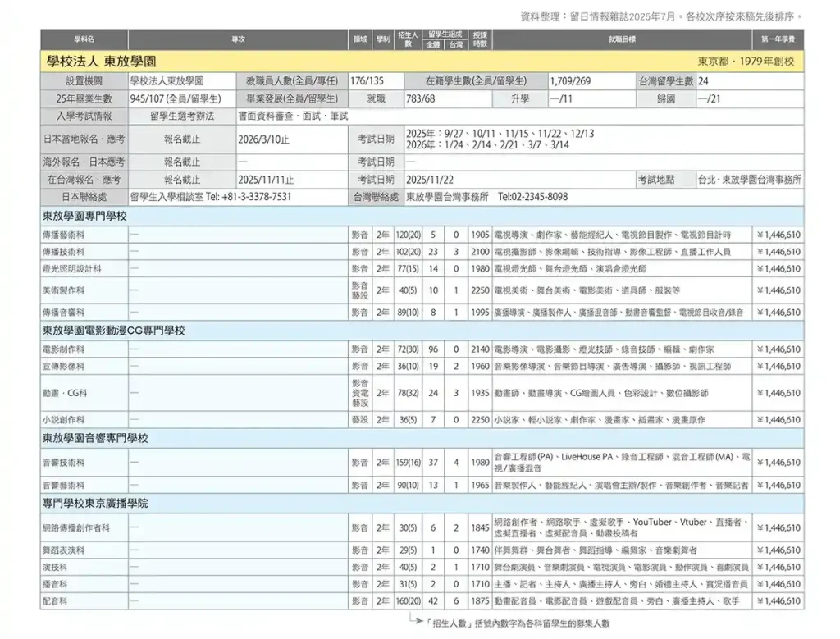Click the 宣傳影像科 row name

tap(64, 367)
